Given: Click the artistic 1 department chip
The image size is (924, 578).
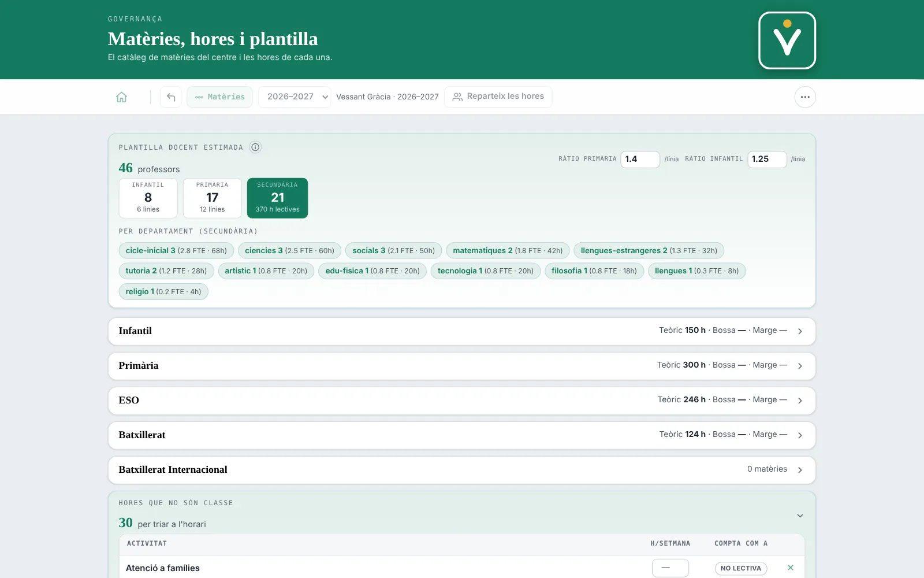Looking at the screenshot, I should pyautogui.click(x=266, y=271).
